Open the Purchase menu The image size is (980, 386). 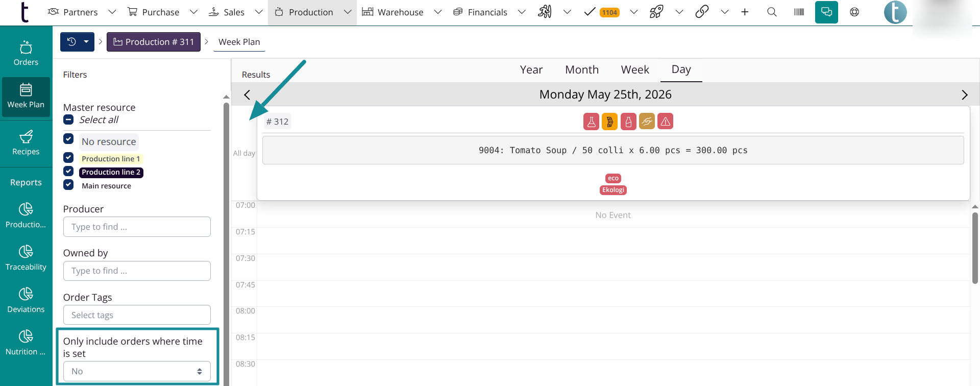click(x=153, y=12)
